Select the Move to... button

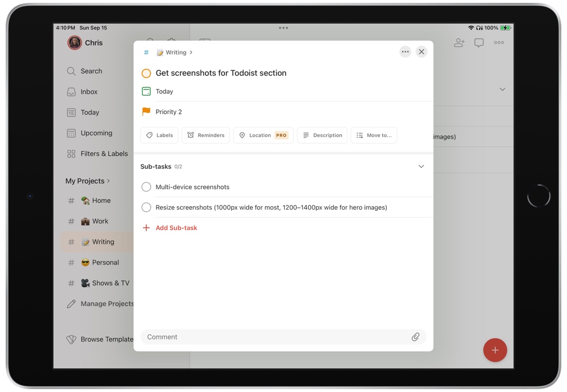(x=374, y=135)
